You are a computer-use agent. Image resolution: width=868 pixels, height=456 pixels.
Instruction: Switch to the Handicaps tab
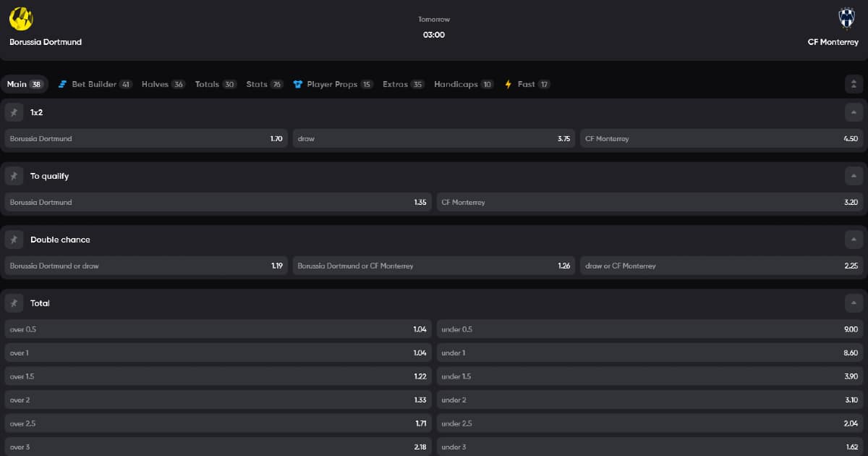pos(464,84)
